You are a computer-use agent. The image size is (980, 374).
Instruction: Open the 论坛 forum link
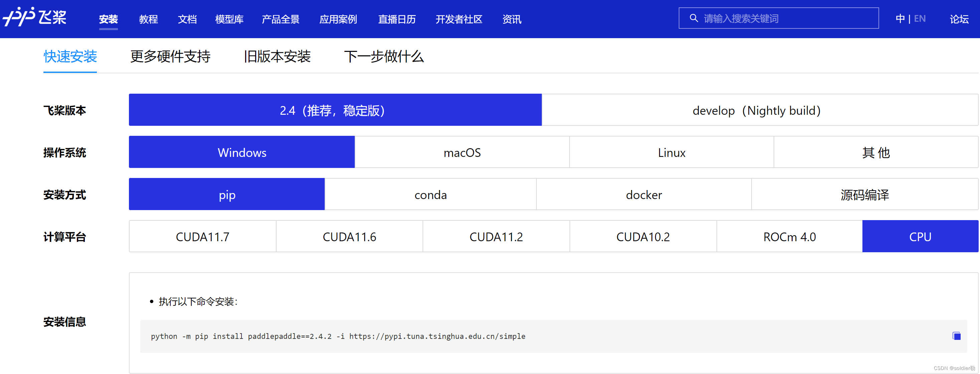click(x=959, y=19)
